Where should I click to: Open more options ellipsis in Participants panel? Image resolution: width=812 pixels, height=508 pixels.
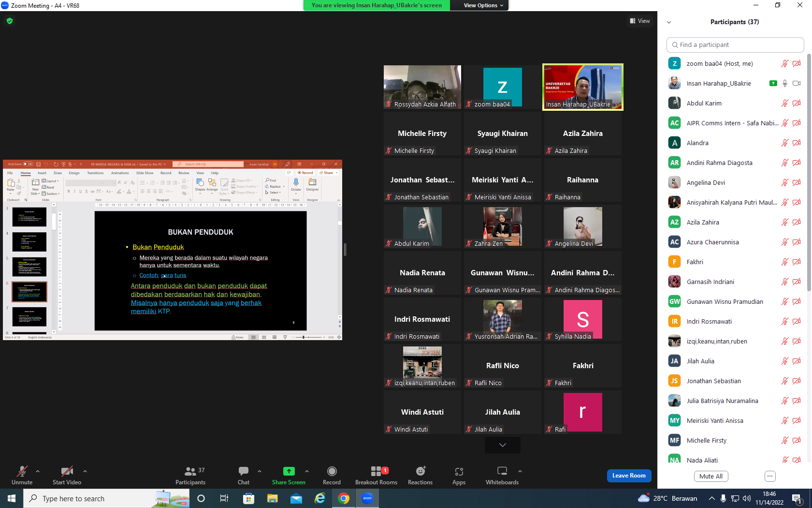coord(770,476)
